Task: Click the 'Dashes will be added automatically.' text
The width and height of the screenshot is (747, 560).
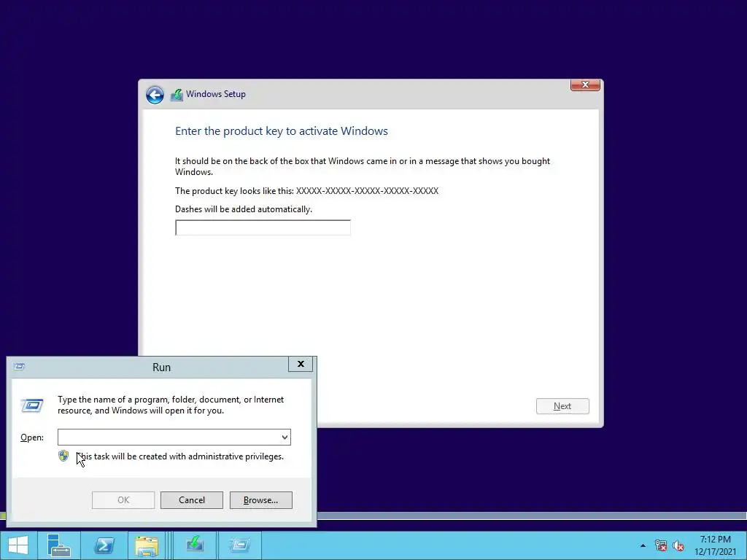Action: coord(244,209)
